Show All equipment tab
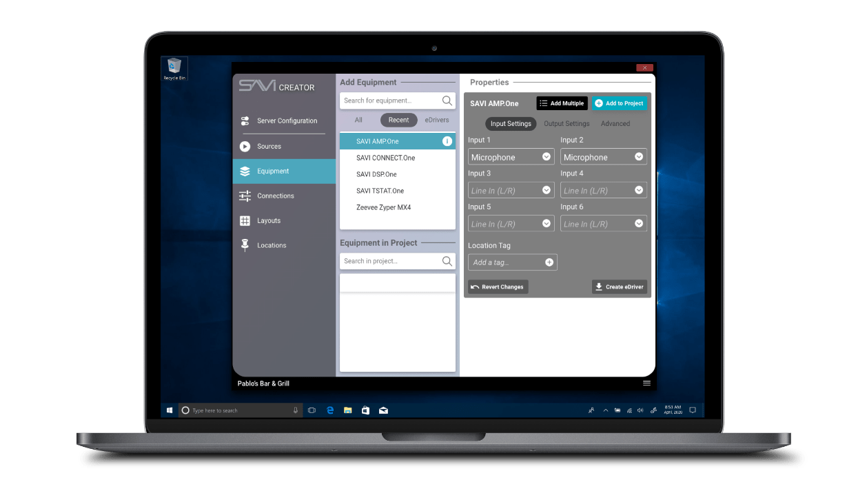 coord(358,120)
